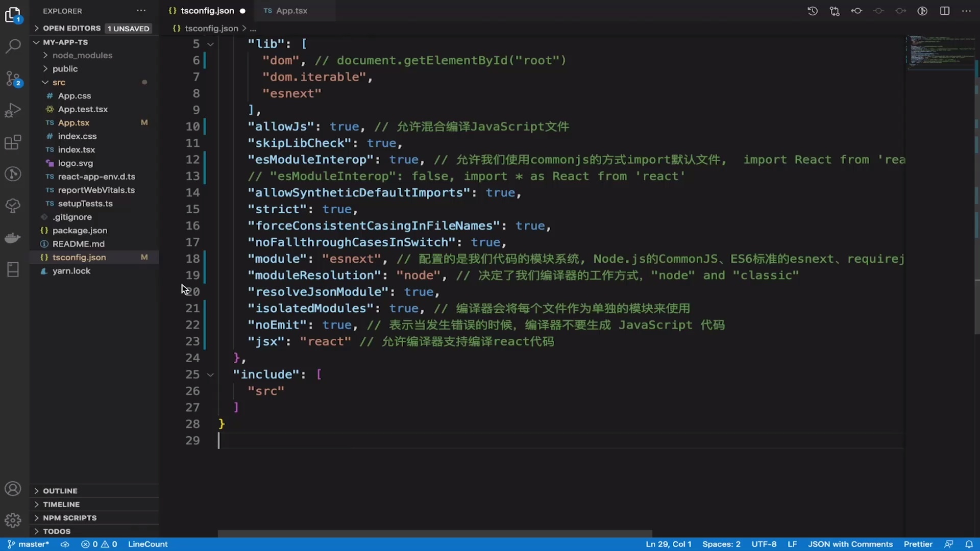Open the editor More Actions ellipsis

tap(966, 11)
